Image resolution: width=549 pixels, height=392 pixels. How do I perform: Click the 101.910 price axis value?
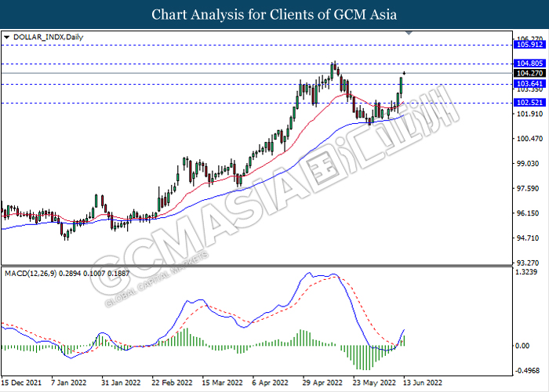pyautogui.click(x=529, y=114)
